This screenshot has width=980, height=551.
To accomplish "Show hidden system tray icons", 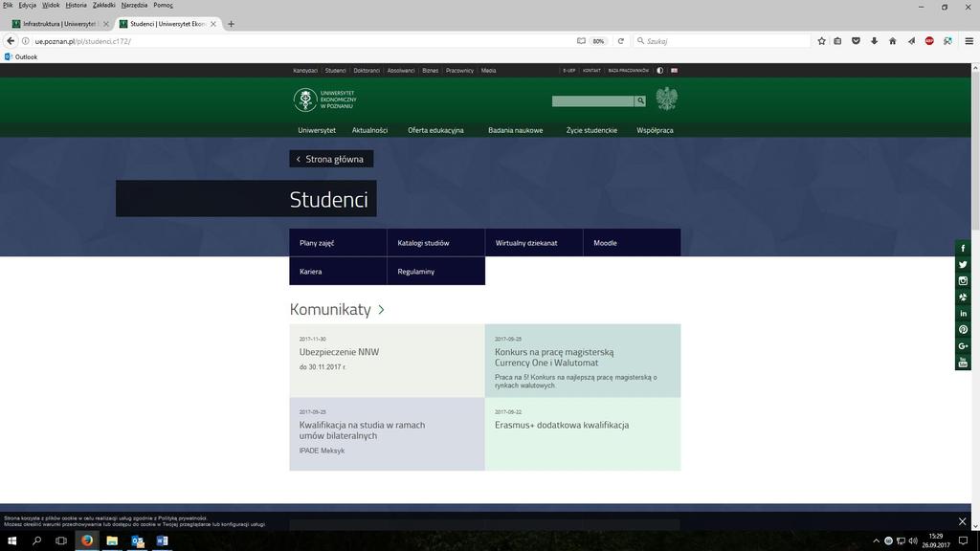I will coord(876,541).
